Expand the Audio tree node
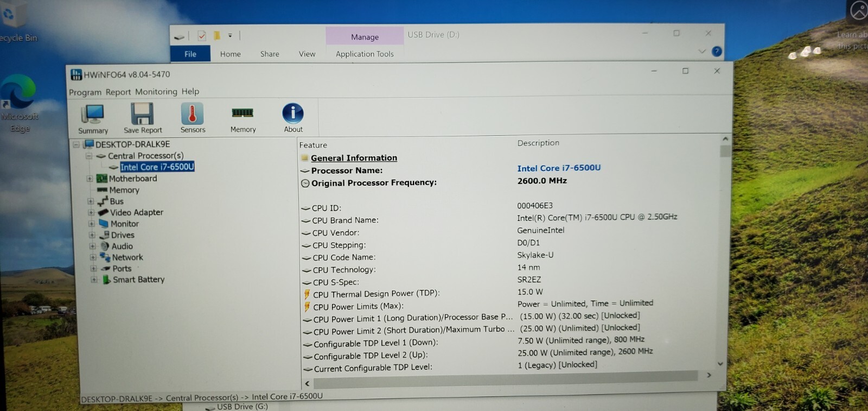The width and height of the screenshot is (868, 411). 93,246
